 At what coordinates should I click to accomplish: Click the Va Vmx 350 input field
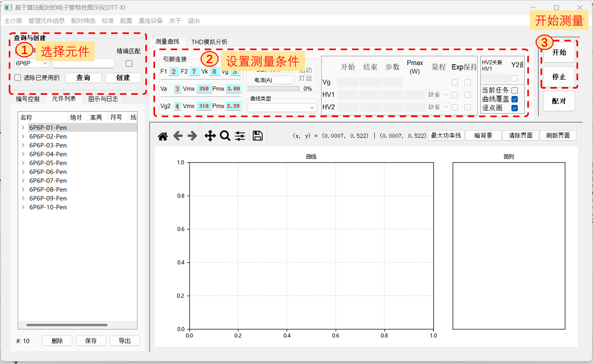(x=204, y=89)
